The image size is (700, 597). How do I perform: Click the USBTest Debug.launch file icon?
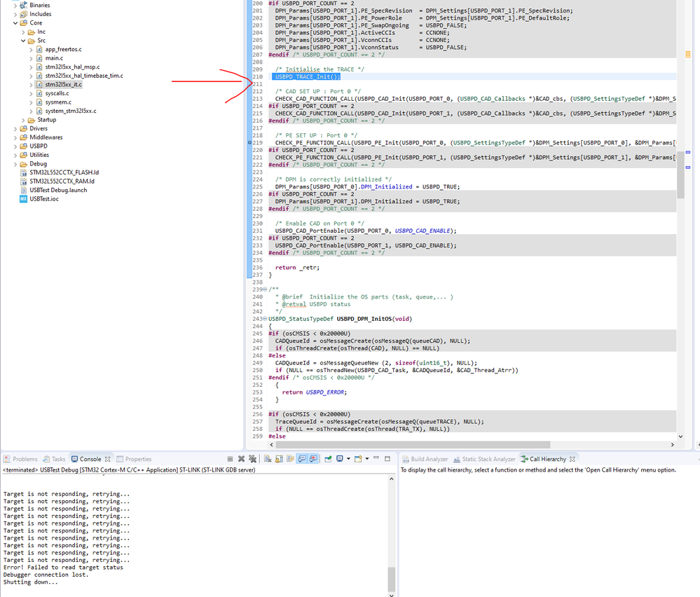[x=23, y=190]
